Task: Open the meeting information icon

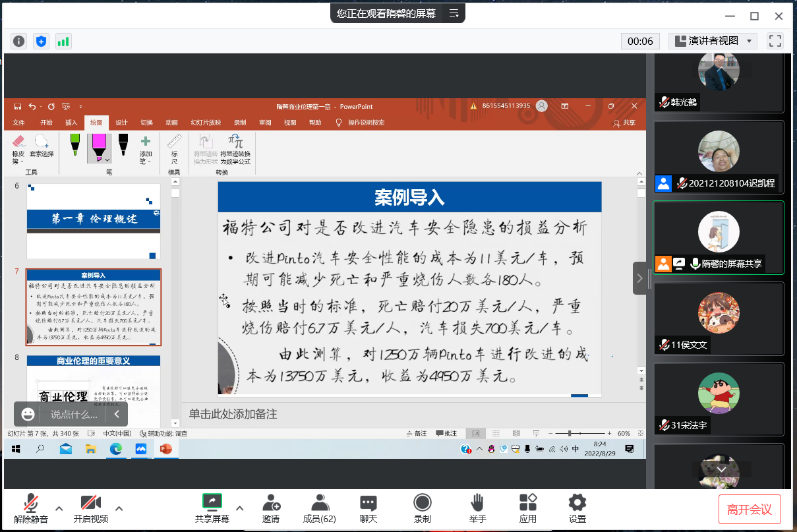Action: pyautogui.click(x=19, y=41)
